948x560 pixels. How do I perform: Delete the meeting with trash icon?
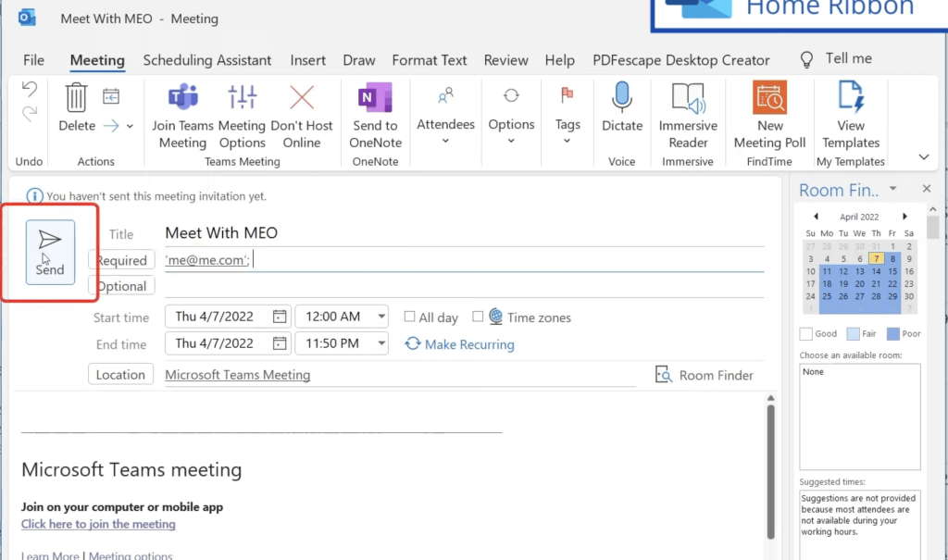coord(76,97)
